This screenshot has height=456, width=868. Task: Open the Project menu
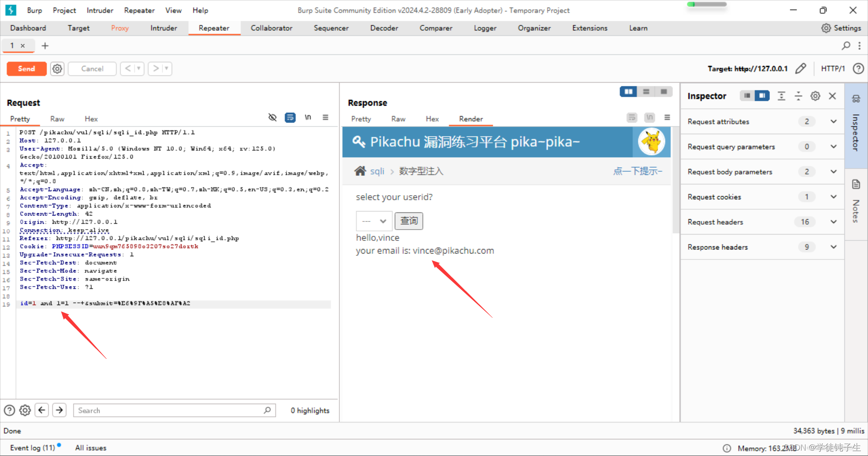point(64,10)
